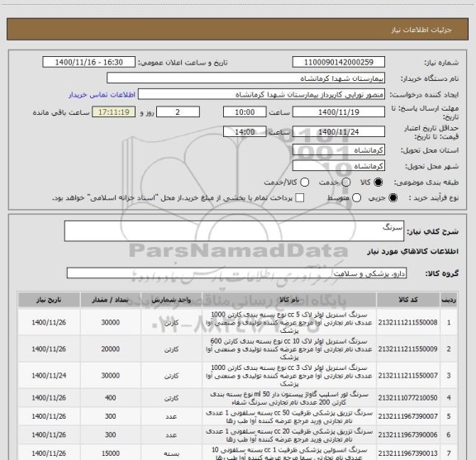Open the اطلاعات تماس خریدار link

102,95
